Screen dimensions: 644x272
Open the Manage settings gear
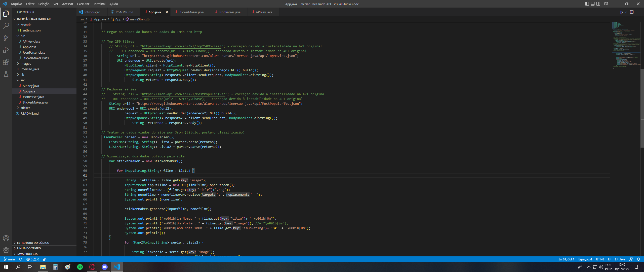point(6,250)
